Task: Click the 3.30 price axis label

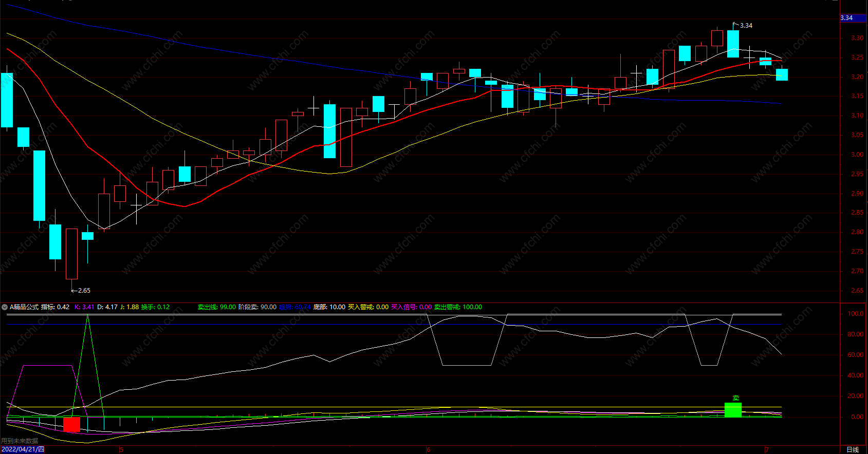Action: 857,38
